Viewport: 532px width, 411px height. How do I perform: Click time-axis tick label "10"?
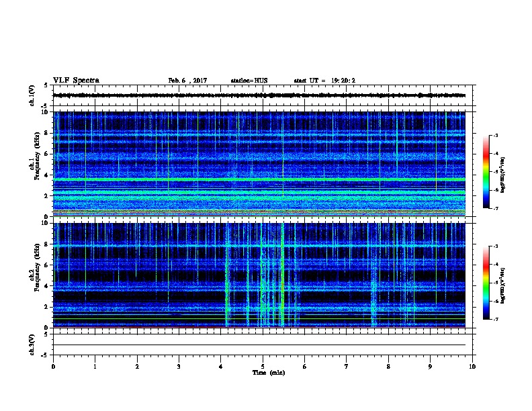pos(472,367)
